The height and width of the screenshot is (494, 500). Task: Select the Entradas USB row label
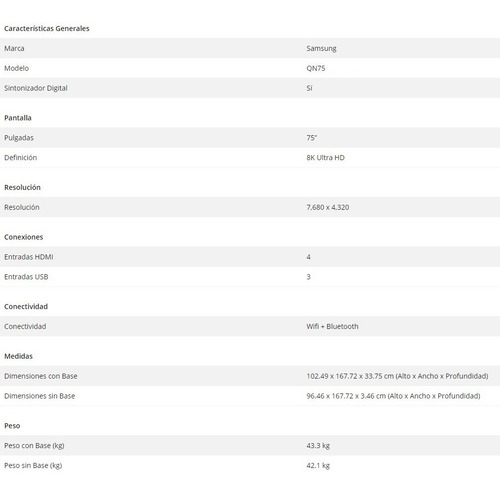coord(26,277)
